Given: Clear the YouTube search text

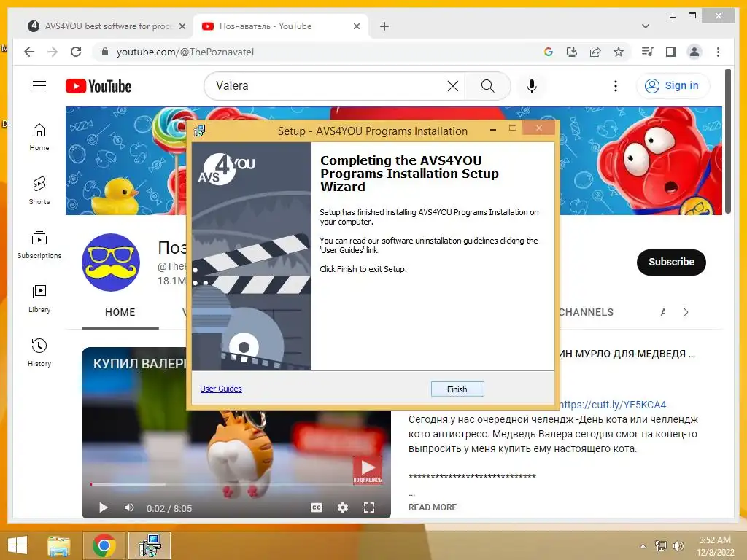Looking at the screenshot, I should coord(452,86).
